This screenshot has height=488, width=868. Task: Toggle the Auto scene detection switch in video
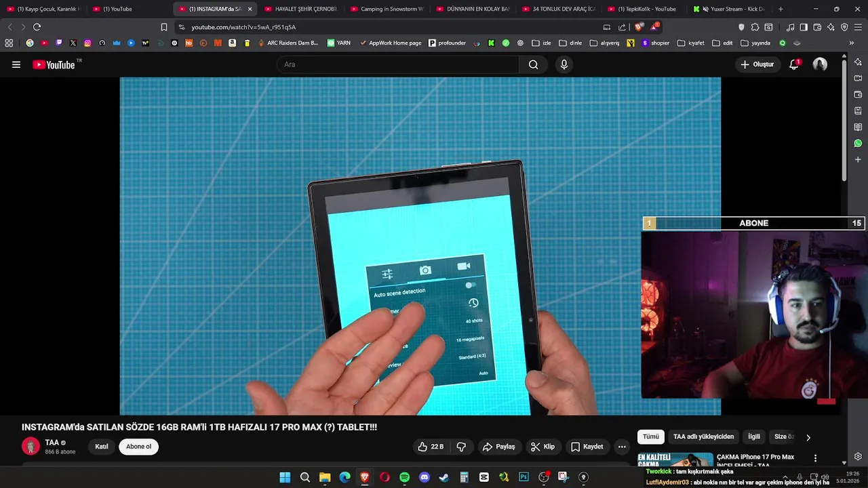click(x=470, y=285)
